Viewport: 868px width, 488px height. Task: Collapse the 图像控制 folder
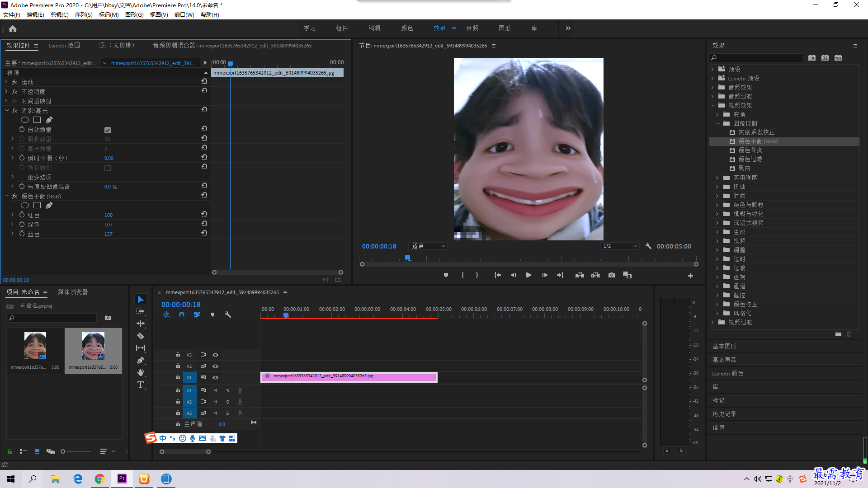(x=718, y=123)
